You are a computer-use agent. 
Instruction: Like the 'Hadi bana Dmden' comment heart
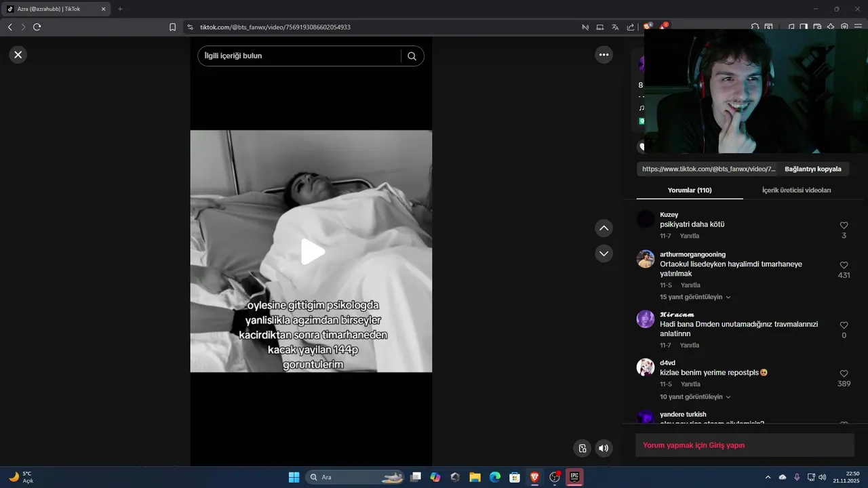point(844,325)
